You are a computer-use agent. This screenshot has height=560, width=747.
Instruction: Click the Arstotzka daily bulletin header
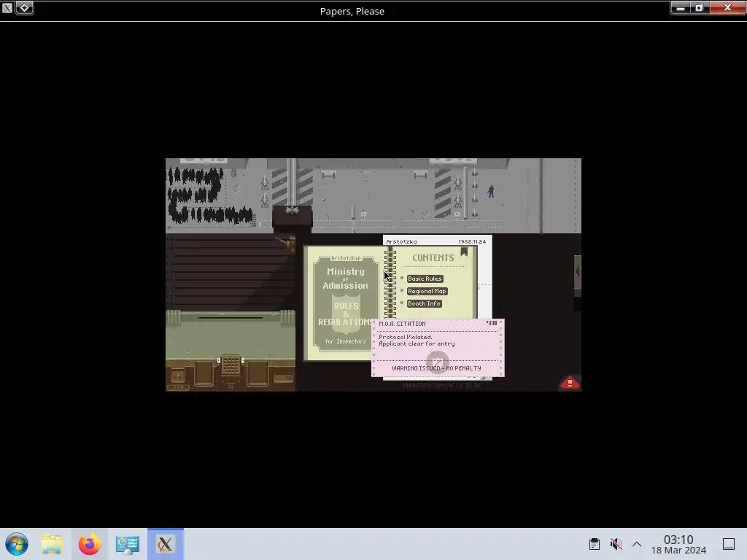(x=401, y=241)
